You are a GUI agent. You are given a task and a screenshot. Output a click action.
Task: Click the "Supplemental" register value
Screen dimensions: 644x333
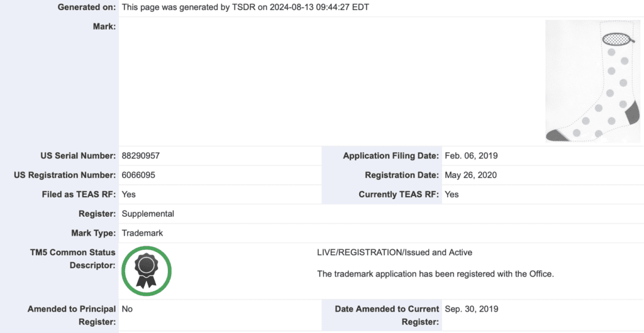pyautogui.click(x=148, y=214)
